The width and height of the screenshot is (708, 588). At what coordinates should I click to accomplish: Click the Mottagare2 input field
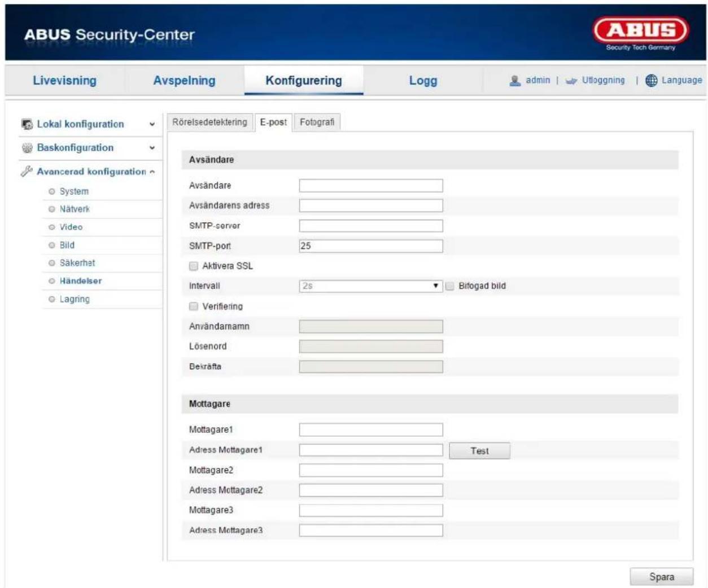click(371, 470)
